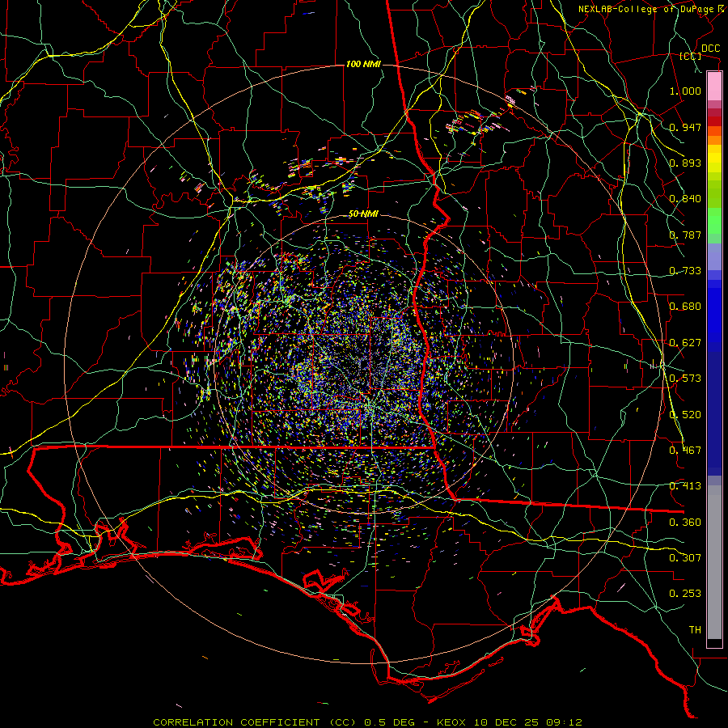Click the 09:12 timestamp in the footer
The width and height of the screenshot is (728, 728).
coord(564,722)
